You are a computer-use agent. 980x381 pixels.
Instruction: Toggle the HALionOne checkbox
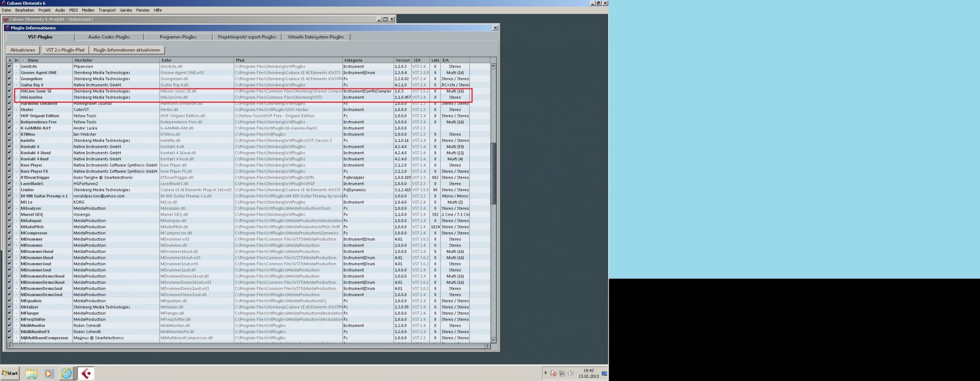(9, 97)
